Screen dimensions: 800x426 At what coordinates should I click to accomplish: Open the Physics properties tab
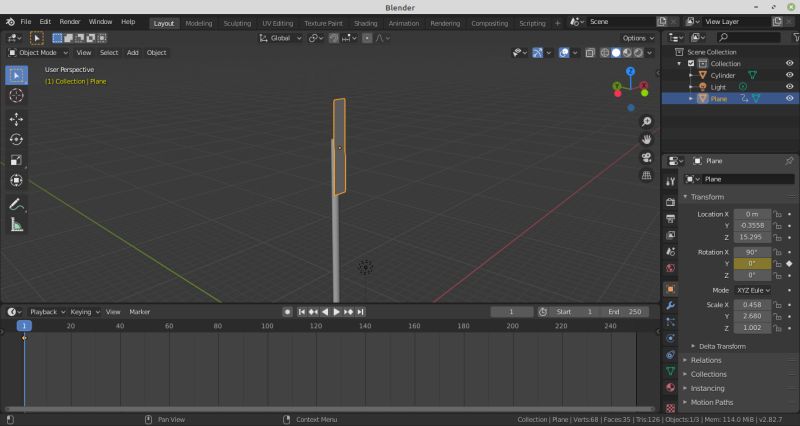(670, 338)
